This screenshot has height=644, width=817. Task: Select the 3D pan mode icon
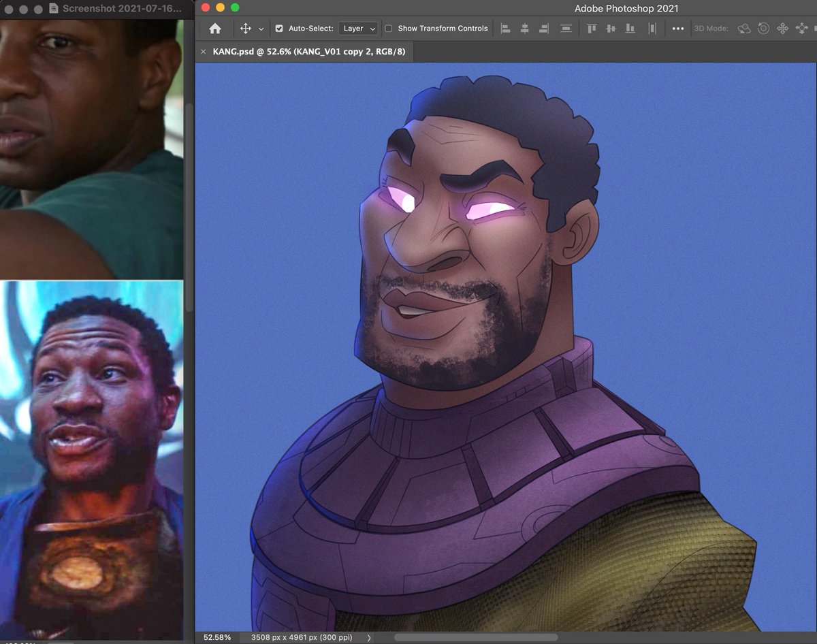tap(782, 29)
